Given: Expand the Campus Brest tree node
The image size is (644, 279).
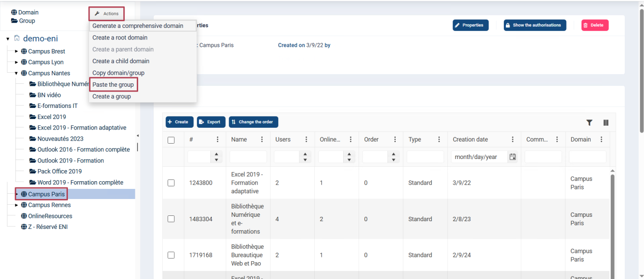Looking at the screenshot, I should [16, 51].
